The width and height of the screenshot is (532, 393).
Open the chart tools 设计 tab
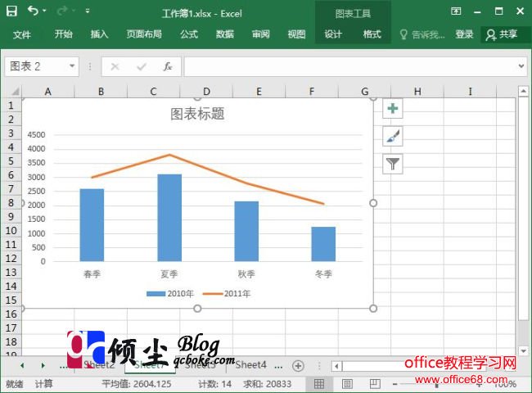(333, 34)
